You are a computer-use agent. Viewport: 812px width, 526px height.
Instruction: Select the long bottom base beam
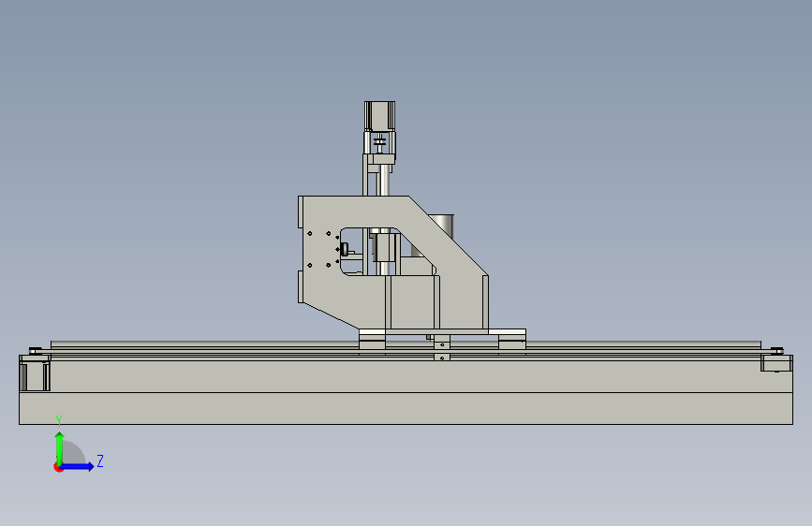pos(406,408)
